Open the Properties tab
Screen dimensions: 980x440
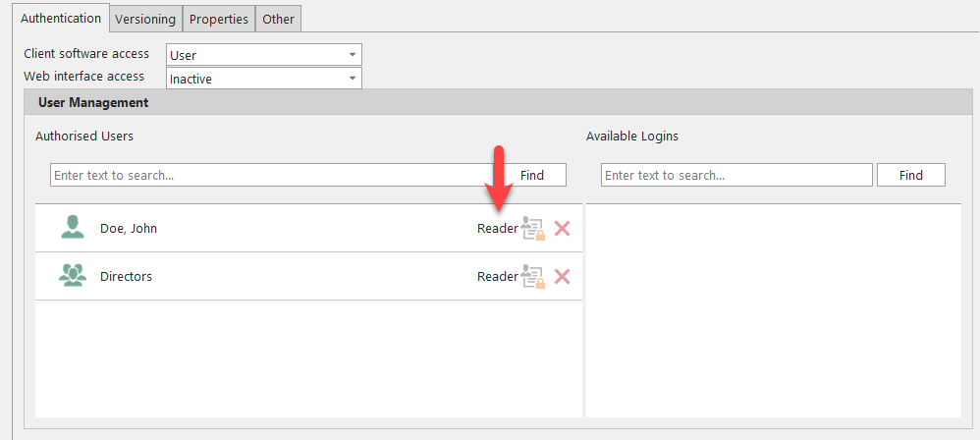click(218, 19)
